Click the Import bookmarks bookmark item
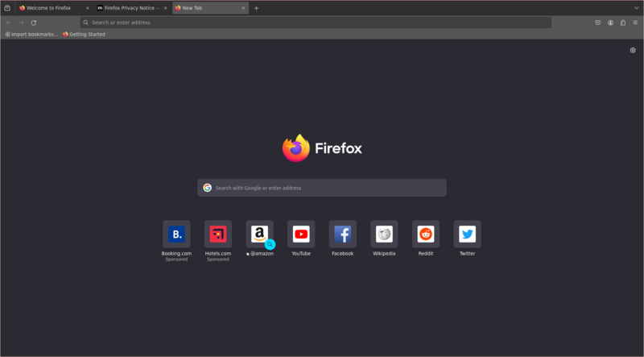This screenshot has width=644, height=357. click(31, 34)
